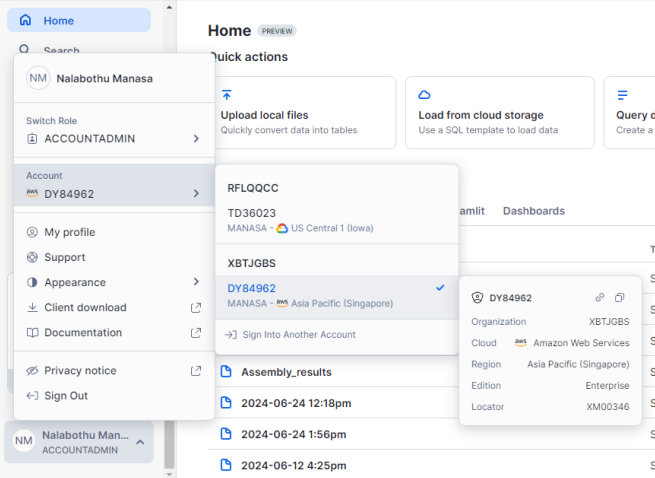Viewport: 655px width, 478px height.
Task: Click the Search item in sidebar
Action: point(61,50)
